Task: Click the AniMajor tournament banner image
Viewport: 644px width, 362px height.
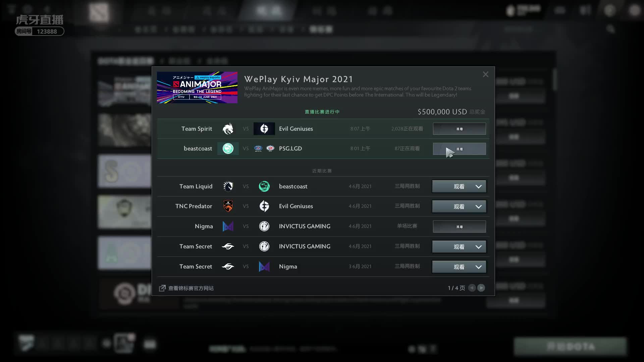Action: pyautogui.click(x=197, y=87)
